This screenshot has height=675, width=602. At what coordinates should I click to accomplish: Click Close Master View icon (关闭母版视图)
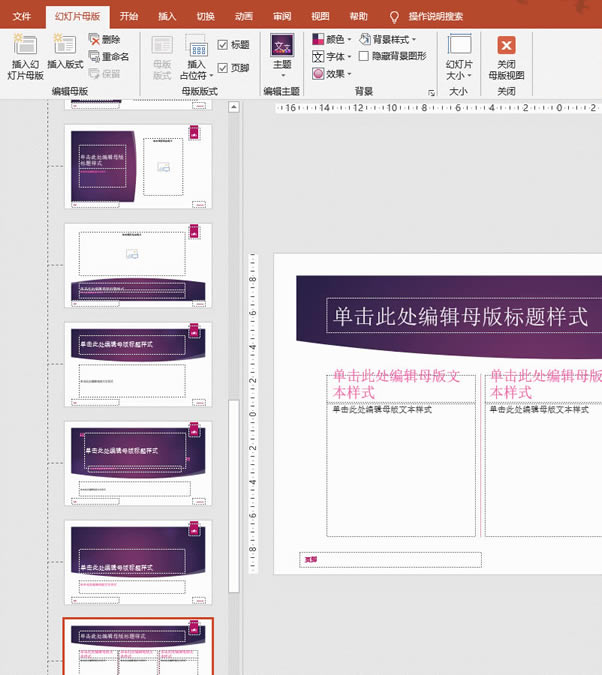tap(506, 46)
